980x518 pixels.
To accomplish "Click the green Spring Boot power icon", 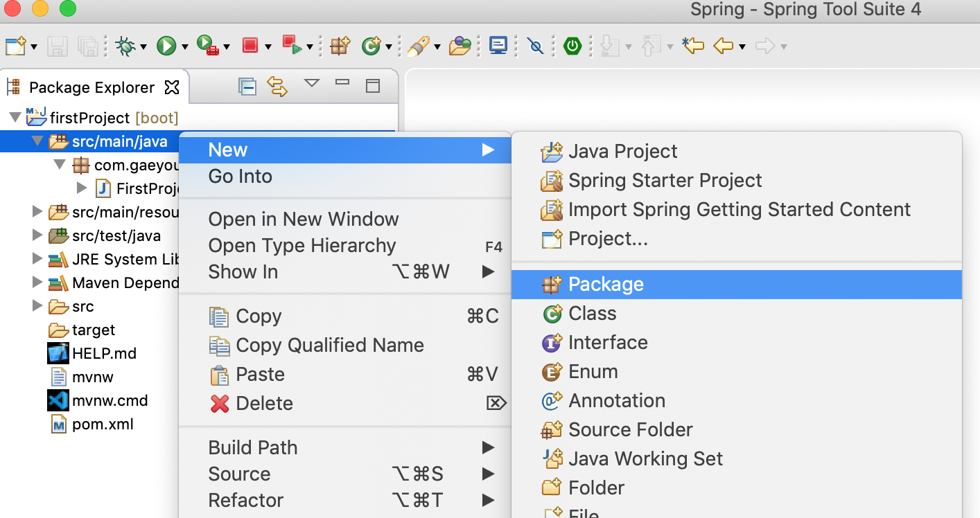I will tap(572, 46).
